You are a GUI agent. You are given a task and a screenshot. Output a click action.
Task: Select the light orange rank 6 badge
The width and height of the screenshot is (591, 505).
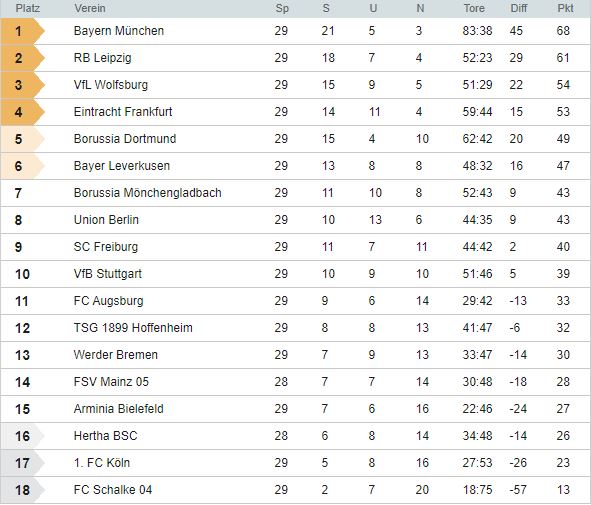tap(23, 166)
